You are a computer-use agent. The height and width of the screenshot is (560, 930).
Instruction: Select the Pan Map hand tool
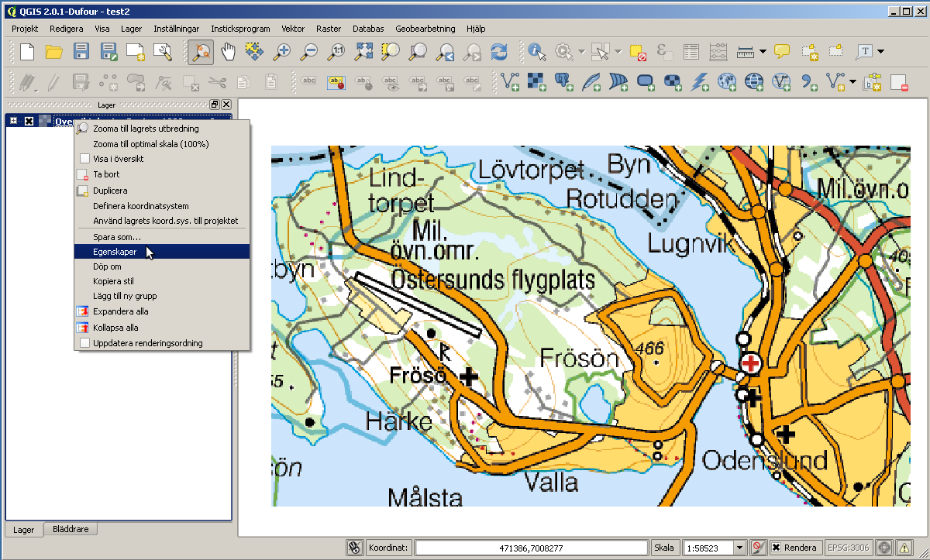point(228,52)
